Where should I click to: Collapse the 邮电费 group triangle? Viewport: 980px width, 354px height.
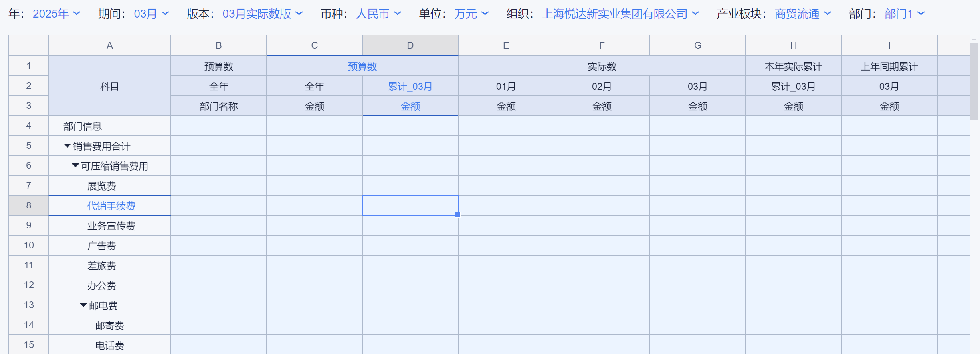click(x=83, y=305)
